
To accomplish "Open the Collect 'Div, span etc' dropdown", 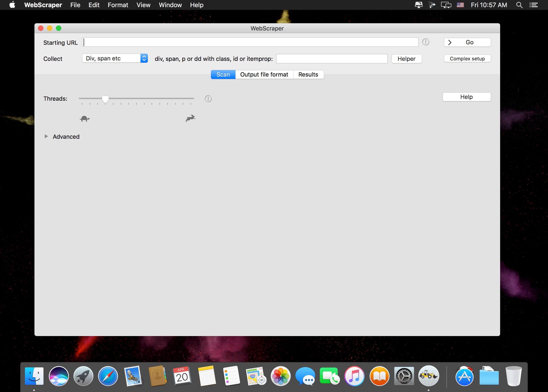I will click(115, 58).
